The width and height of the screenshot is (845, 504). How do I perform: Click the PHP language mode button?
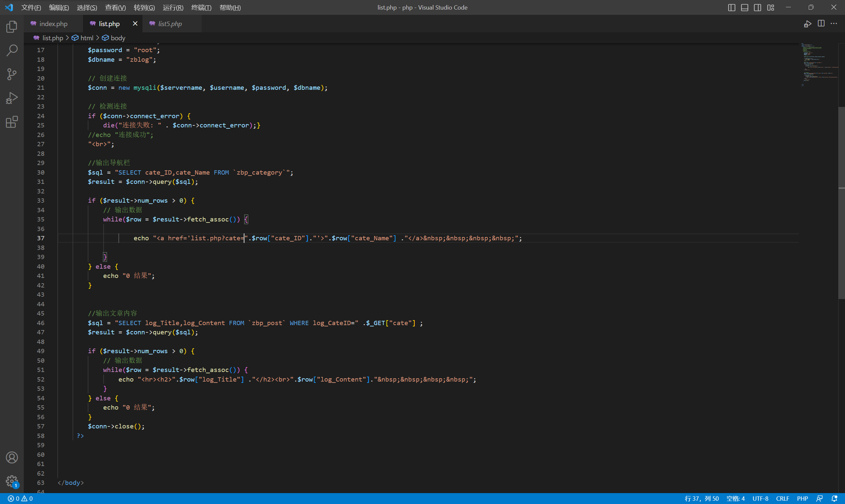802,498
